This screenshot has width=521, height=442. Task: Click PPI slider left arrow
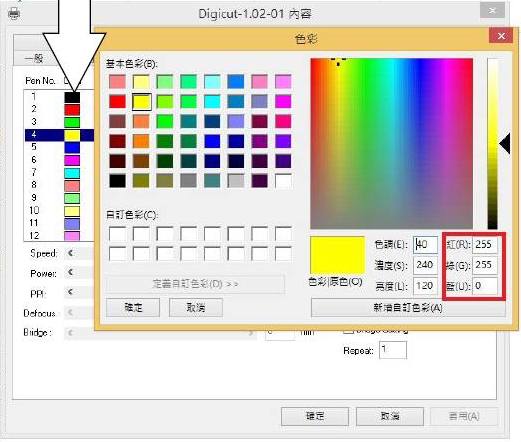coord(70,292)
